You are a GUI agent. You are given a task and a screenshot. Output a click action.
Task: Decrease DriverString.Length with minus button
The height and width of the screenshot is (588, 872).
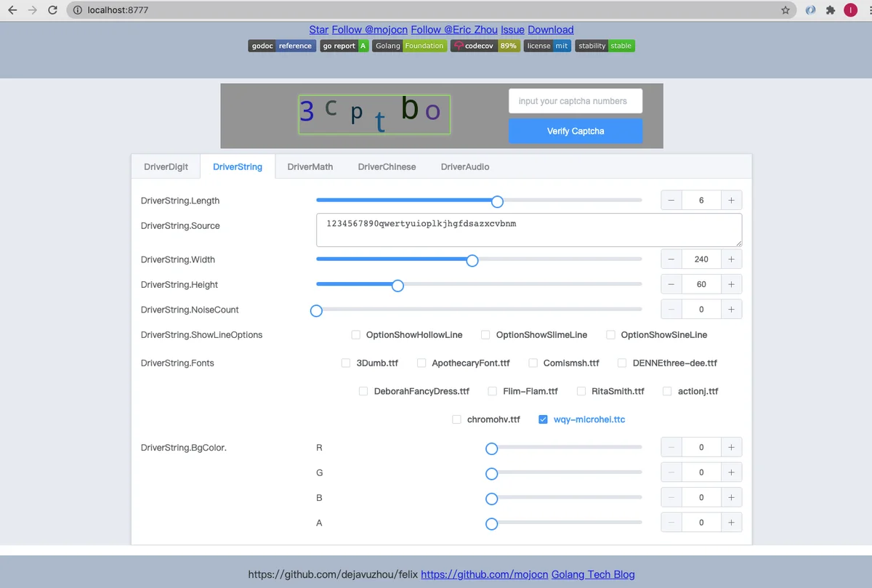tap(671, 201)
